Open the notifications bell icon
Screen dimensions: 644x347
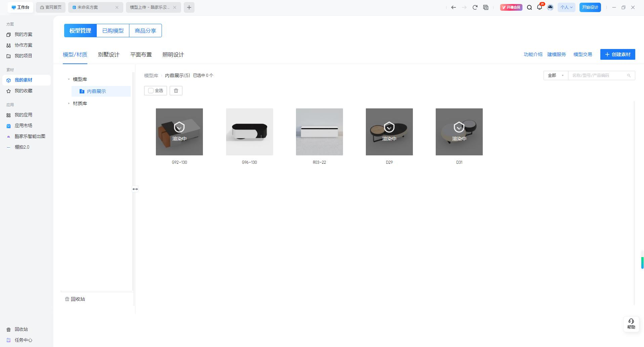(540, 7)
